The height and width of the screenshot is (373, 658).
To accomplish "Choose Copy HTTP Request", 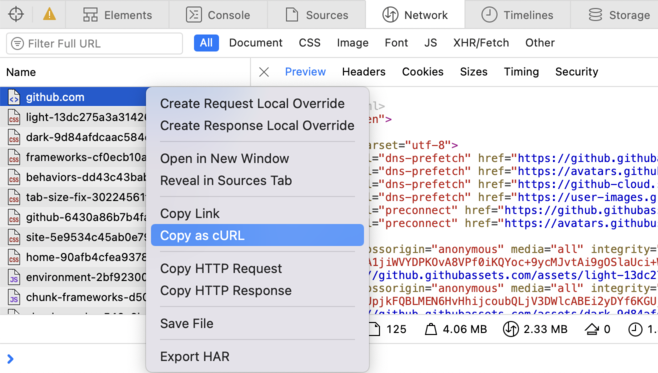I will pyautogui.click(x=257, y=269).
